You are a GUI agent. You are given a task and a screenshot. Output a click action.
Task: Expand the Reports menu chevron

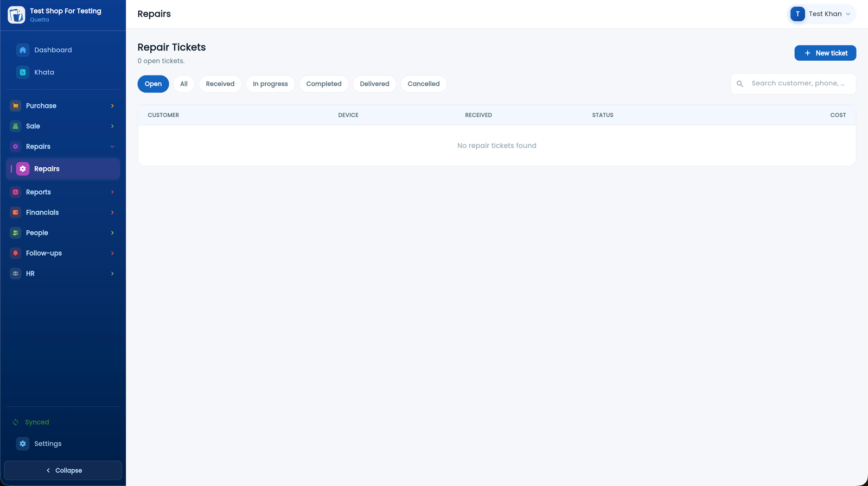click(x=112, y=192)
